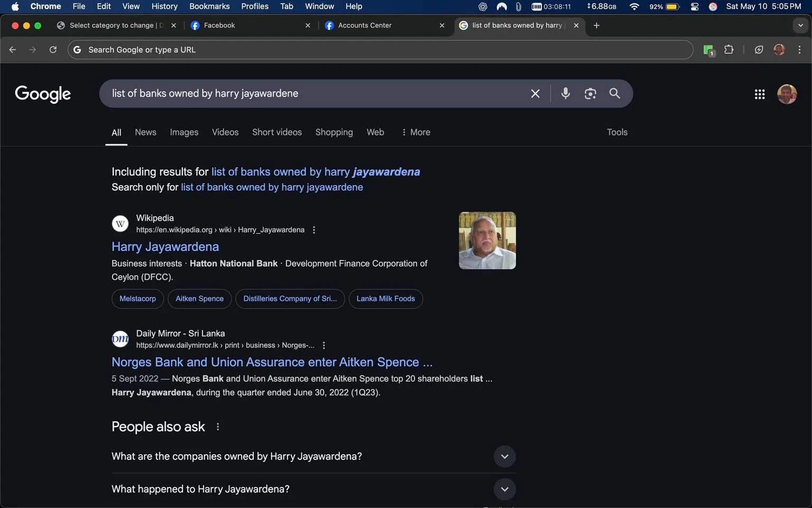Click battery status in menu bar
This screenshot has height=508, width=812.
[664, 6]
